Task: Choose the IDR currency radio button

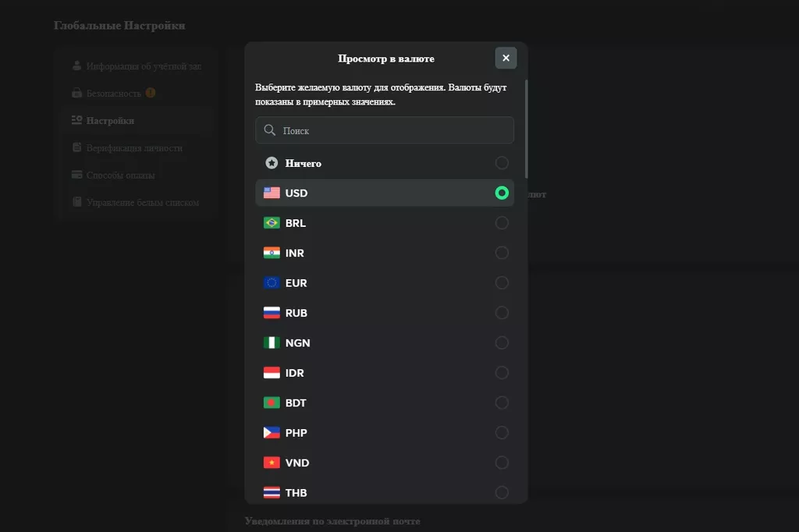Action: pos(502,373)
